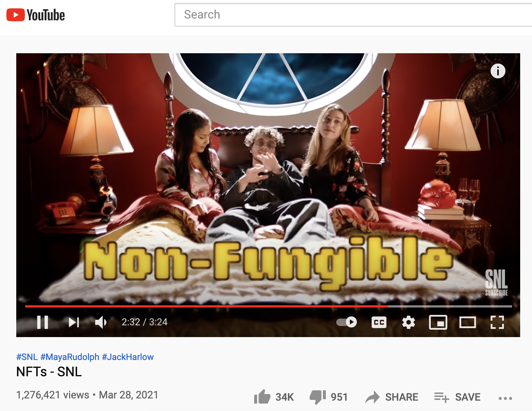Share the NFTs - SNL video
The width and height of the screenshot is (532, 411).
(392, 397)
